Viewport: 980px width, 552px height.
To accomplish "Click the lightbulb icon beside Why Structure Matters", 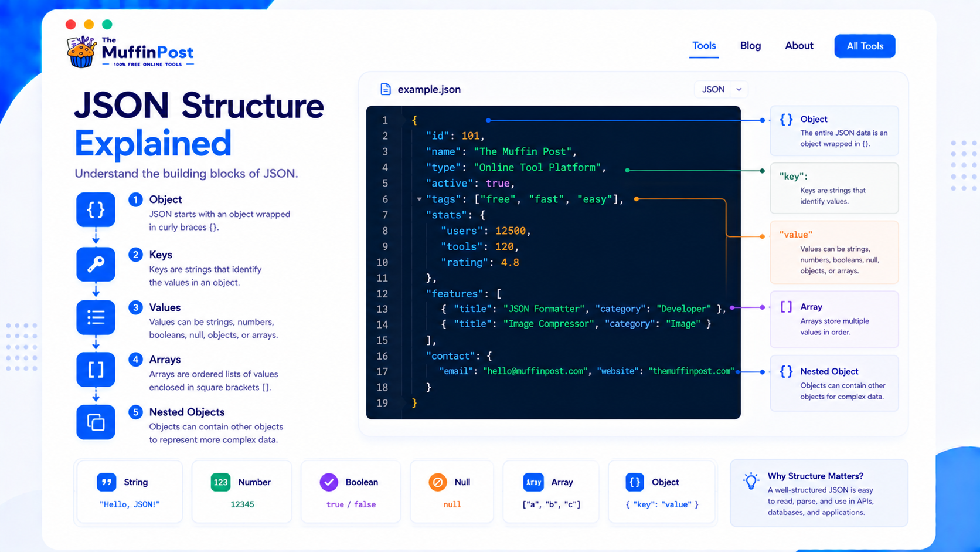I will (x=751, y=481).
